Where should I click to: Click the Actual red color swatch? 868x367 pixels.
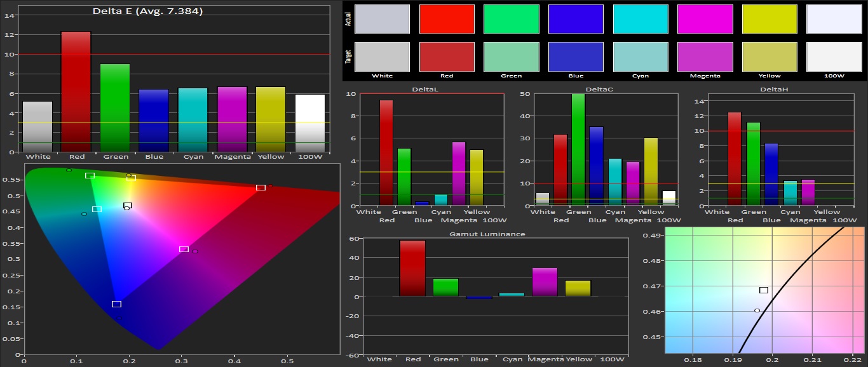point(447,19)
